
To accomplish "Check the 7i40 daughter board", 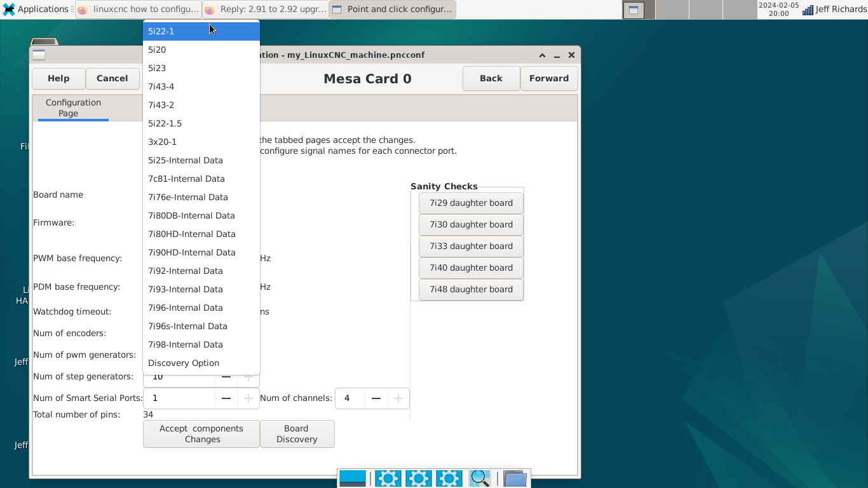I will pos(471,268).
